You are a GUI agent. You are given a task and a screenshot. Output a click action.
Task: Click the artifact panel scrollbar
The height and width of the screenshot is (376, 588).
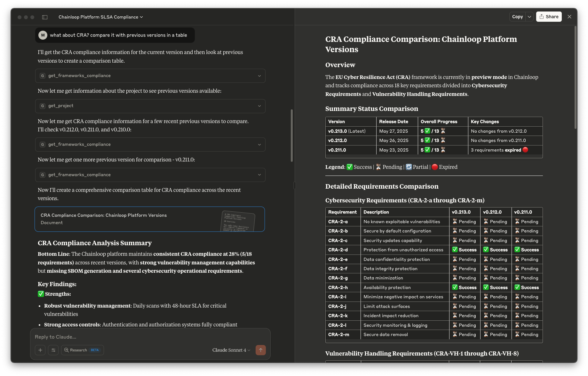[x=576, y=77]
